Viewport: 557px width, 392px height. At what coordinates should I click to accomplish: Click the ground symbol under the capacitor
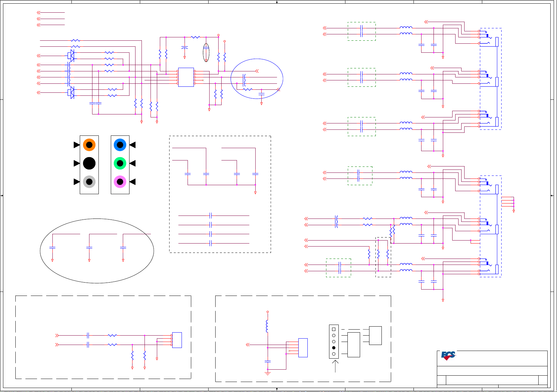pos(268,373)
